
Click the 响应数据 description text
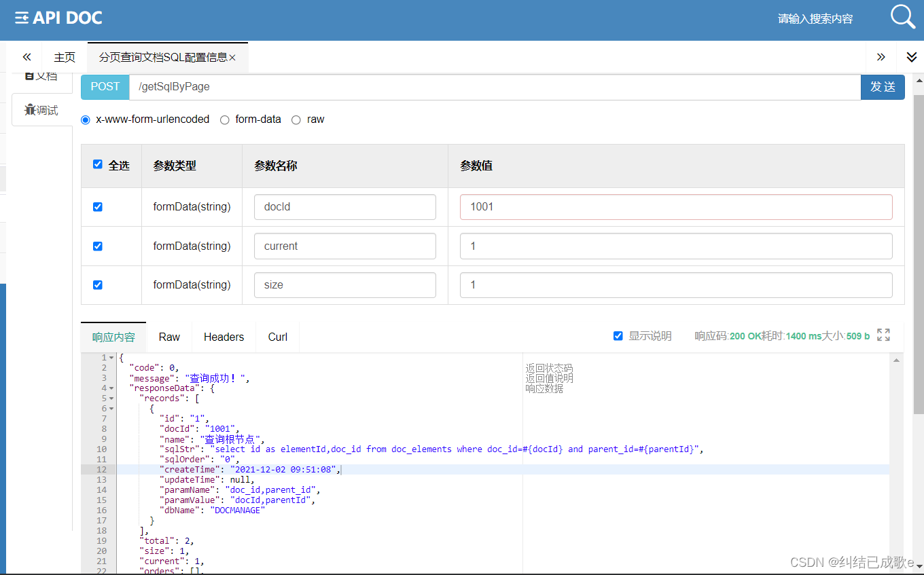tap(544, 388)
